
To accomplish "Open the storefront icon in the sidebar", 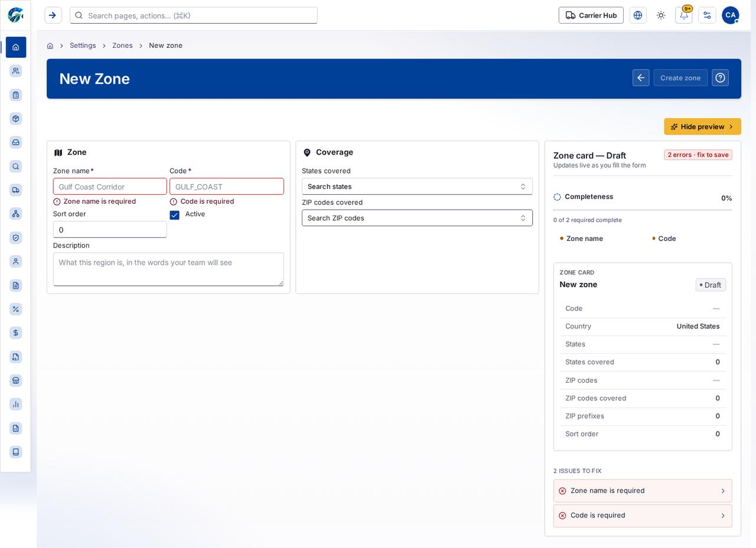I will [16, 381].
